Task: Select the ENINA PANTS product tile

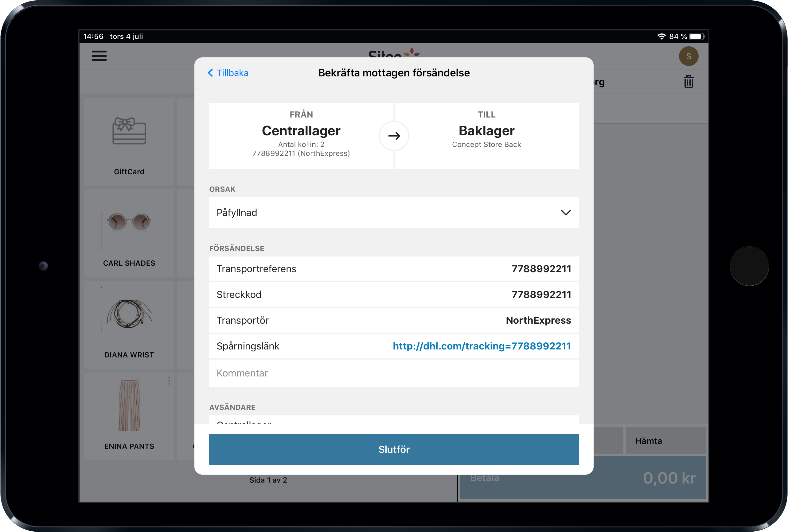Action: tap(129, 416)
